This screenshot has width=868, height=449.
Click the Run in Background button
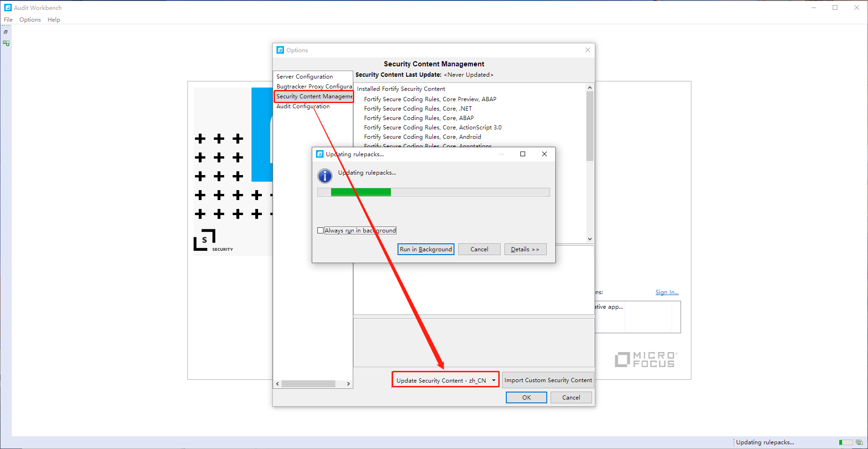point(426,249)
